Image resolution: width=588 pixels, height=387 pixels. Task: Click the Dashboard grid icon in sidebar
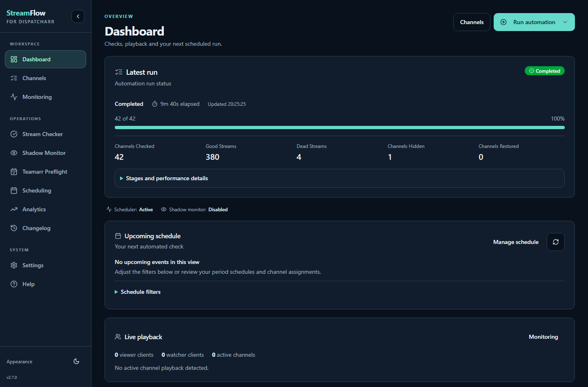coord(14,59)
